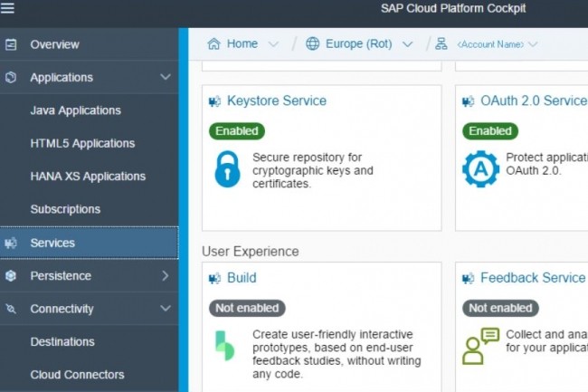This screenshot has width=588, height=392.
Task: Click the Europe (Rot) breadcrumb link
Action: pyautogui.click(x=359, y=43)
